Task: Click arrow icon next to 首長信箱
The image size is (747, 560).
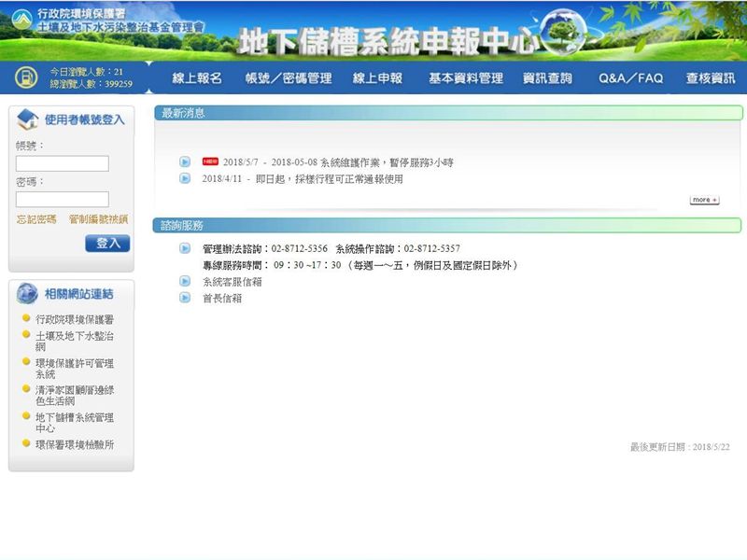Action: coord(185,298)
